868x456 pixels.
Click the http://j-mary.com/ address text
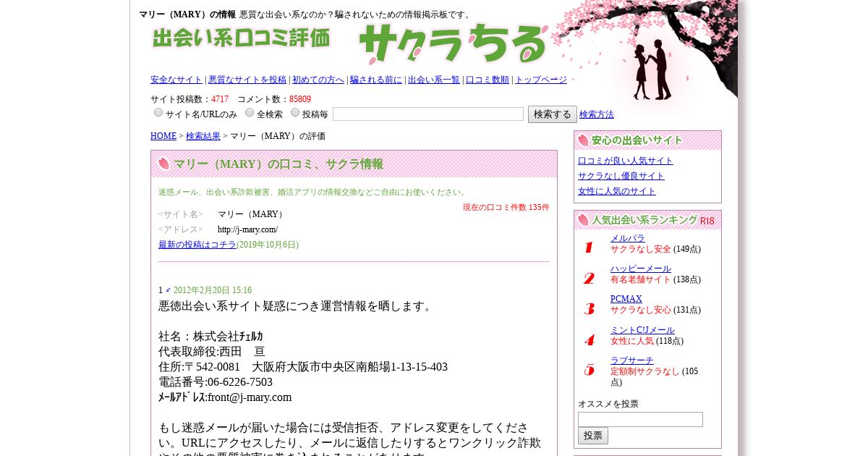(247, 229)
